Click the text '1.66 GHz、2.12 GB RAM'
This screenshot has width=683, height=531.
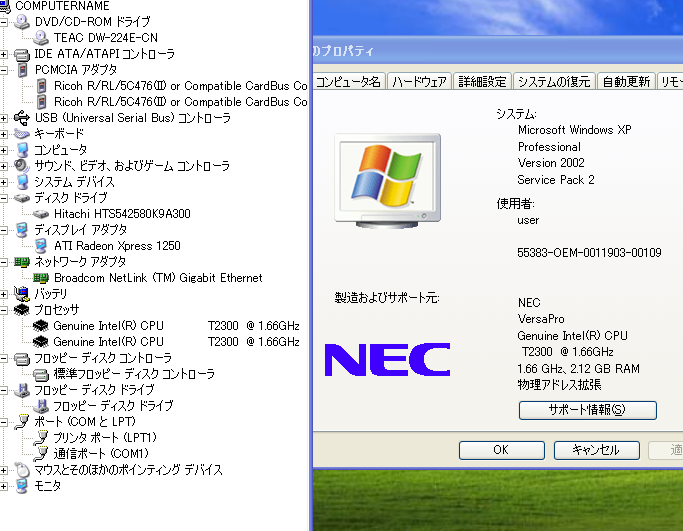pos(578,369)
